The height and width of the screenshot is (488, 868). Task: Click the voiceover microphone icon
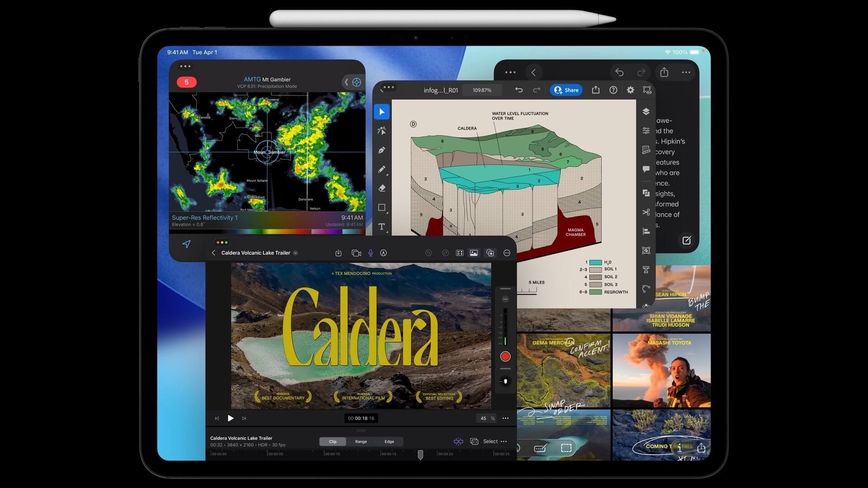click(371, 253)
